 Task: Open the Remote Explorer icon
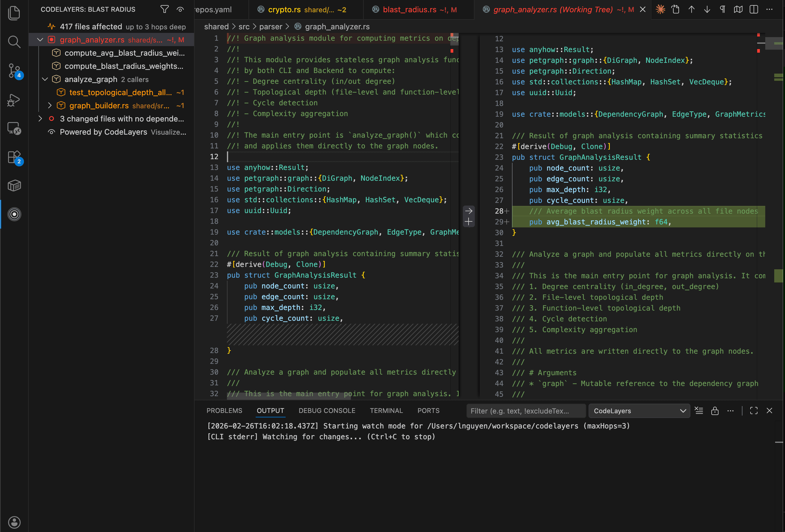pyautogui.click(x=14, y=128)
